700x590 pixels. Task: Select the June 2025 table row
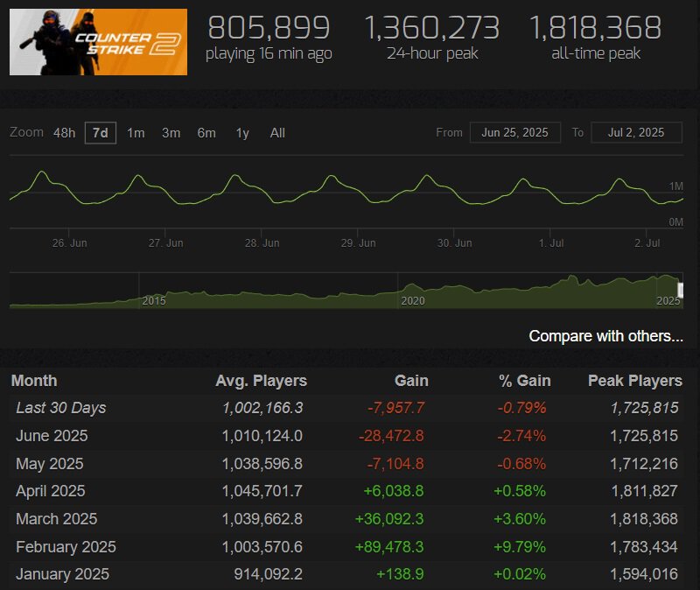(x=348, y=435)
